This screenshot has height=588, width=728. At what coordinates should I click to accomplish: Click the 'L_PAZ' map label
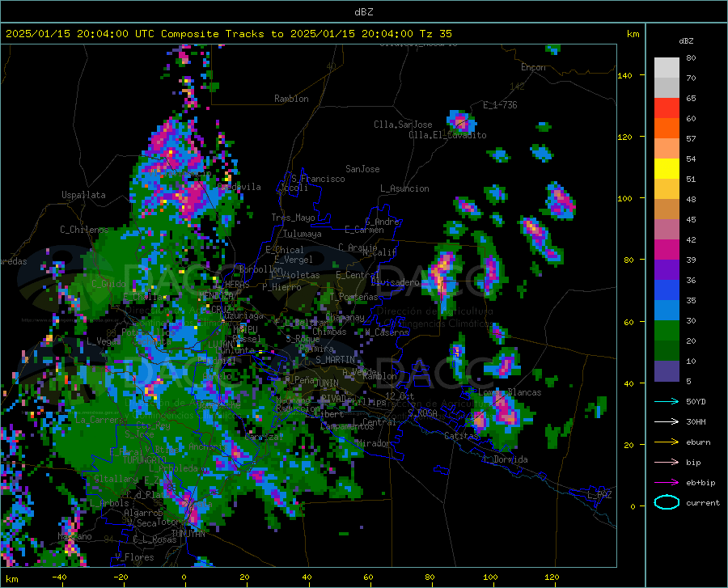pos(599,495)
